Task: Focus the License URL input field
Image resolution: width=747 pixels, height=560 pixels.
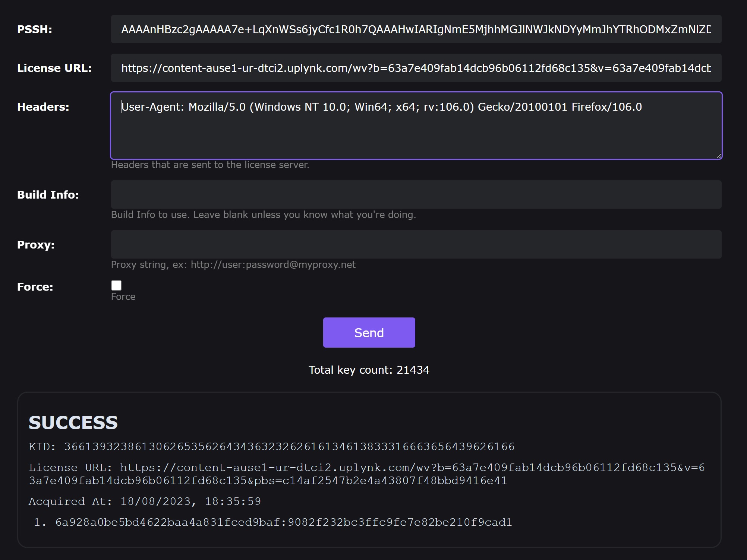Action: (416, 68)
